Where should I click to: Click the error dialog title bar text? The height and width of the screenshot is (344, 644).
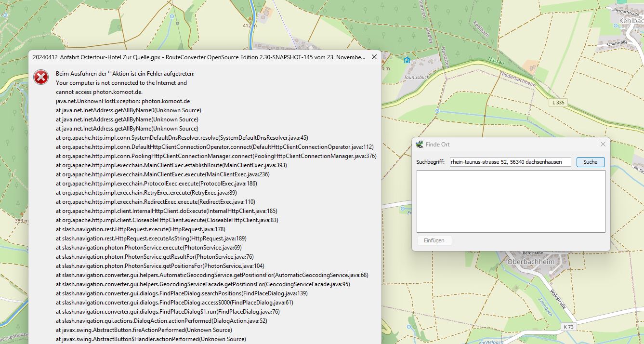pos(198,57)
